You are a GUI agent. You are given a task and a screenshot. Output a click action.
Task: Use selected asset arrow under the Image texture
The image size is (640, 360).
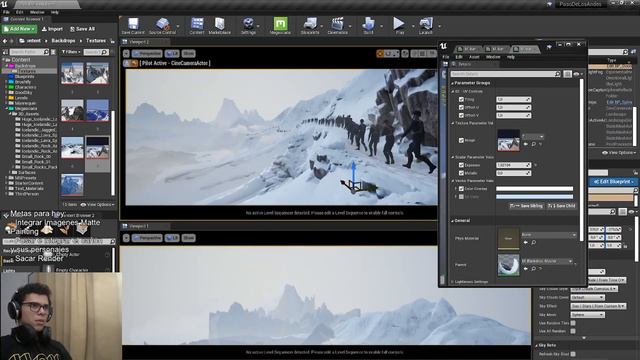pyautogui.click(x=526, y=144)
